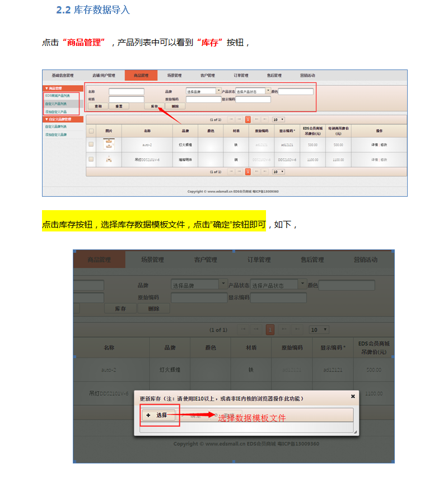Open rows-per-page 10 dropdown below the table
This screenshot has width=448, height=487.
point(278,171)
